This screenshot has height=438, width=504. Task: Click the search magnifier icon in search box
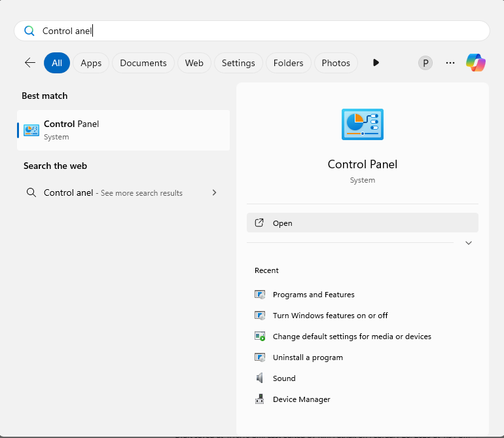(29, 31)
